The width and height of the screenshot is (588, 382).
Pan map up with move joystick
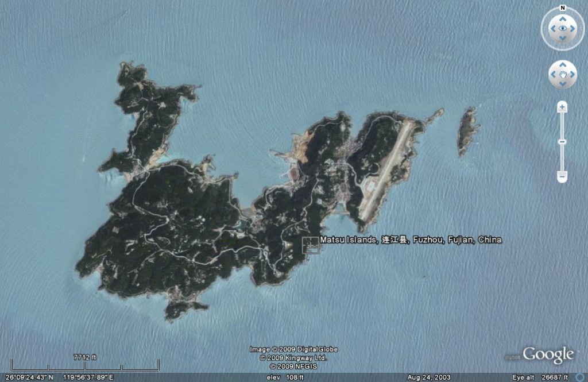[562, 65]
